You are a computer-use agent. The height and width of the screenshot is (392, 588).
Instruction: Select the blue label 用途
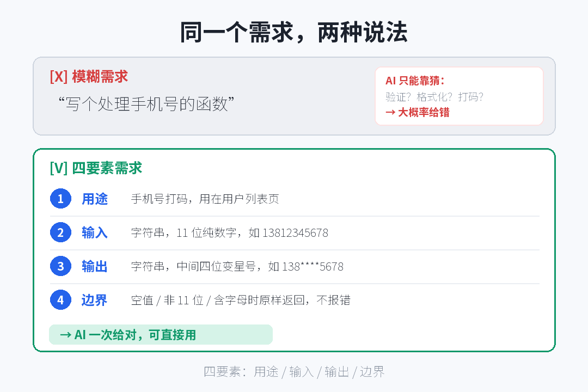(x=95, y=199)
